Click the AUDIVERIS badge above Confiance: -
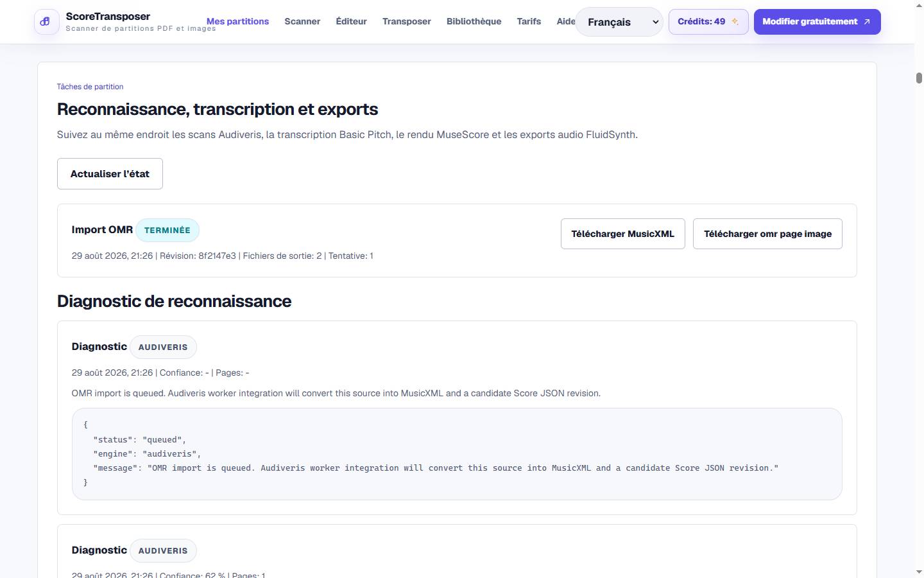 [x=163, y=347]
